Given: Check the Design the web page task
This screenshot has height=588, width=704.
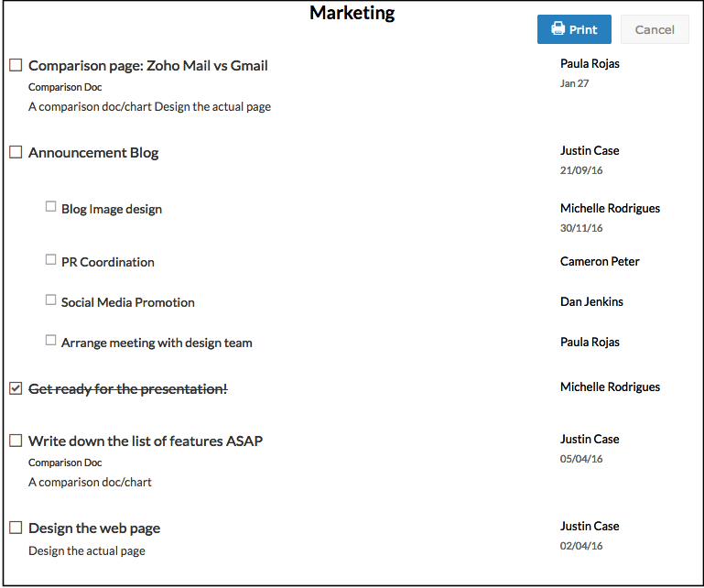Looking at the screenshot, I should coord(16,528).
